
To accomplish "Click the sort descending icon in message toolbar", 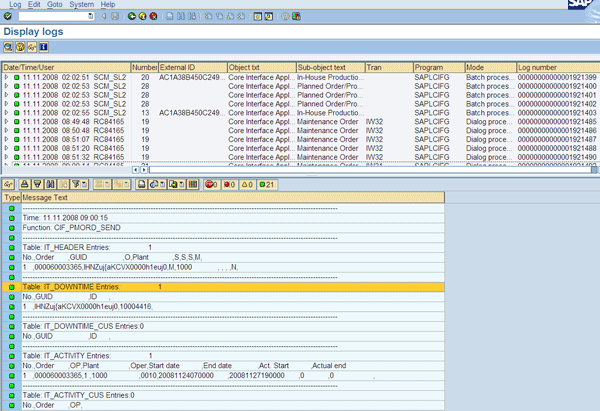I will tap(37, 185).
